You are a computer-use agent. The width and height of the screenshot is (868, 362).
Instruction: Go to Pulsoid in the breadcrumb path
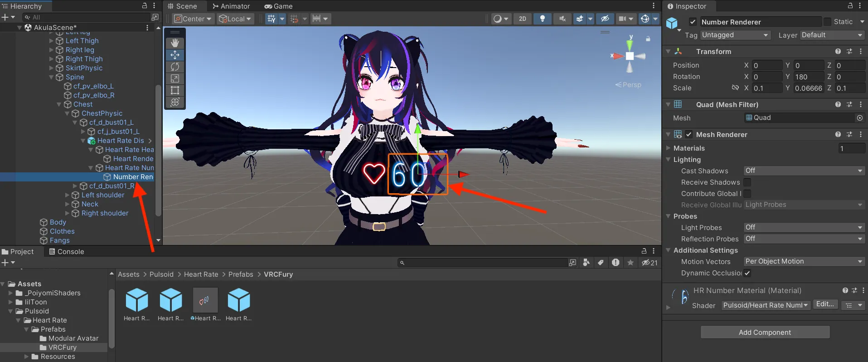(x=161, y=274)
